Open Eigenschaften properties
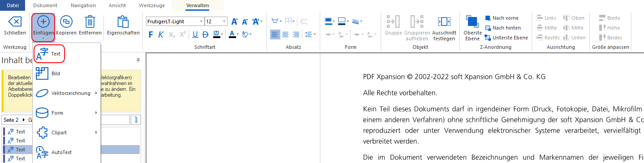Viewport: 644px width, 163px height. (123, 26)
